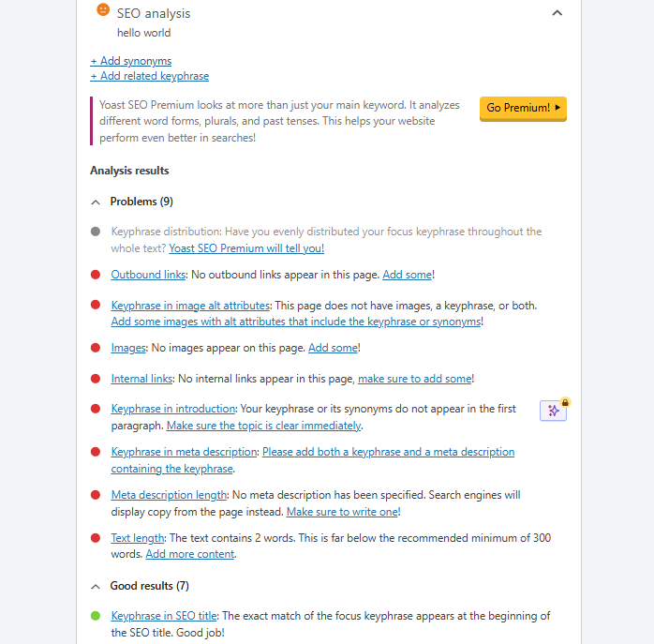This screenshot has height=644, width=654.
Task: Click the + Add synonyms link
Action: click(x=131, y=61)
